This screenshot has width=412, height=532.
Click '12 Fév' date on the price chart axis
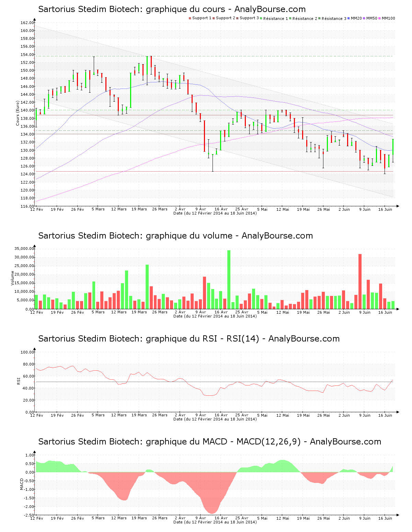(x=37, y=209)
